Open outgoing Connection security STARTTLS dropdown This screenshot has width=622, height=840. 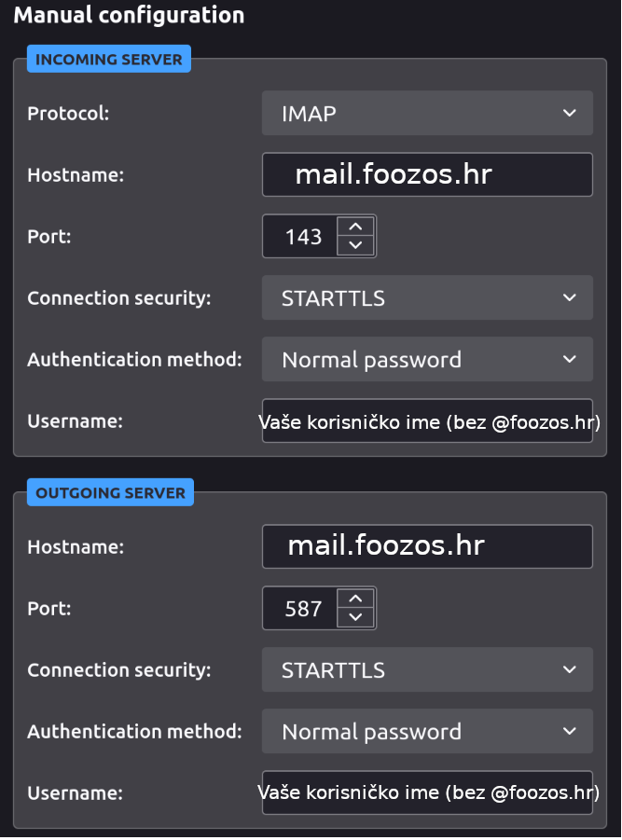427,669
